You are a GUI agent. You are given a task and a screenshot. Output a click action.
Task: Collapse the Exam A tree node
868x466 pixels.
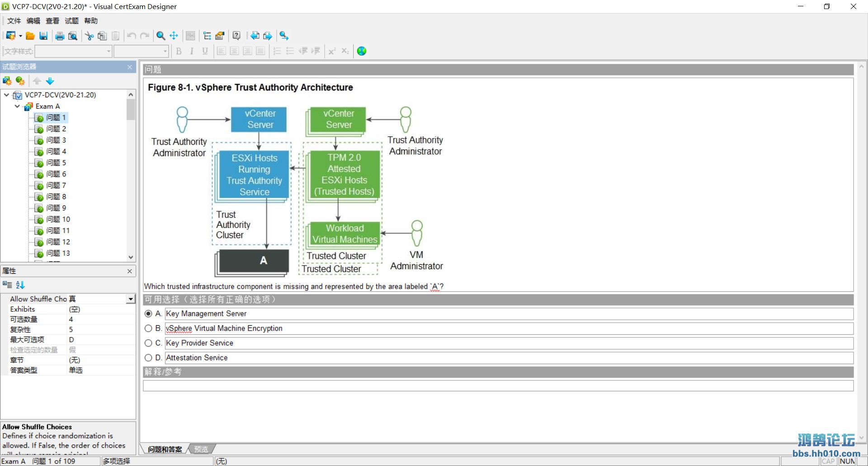pos(17,106)
